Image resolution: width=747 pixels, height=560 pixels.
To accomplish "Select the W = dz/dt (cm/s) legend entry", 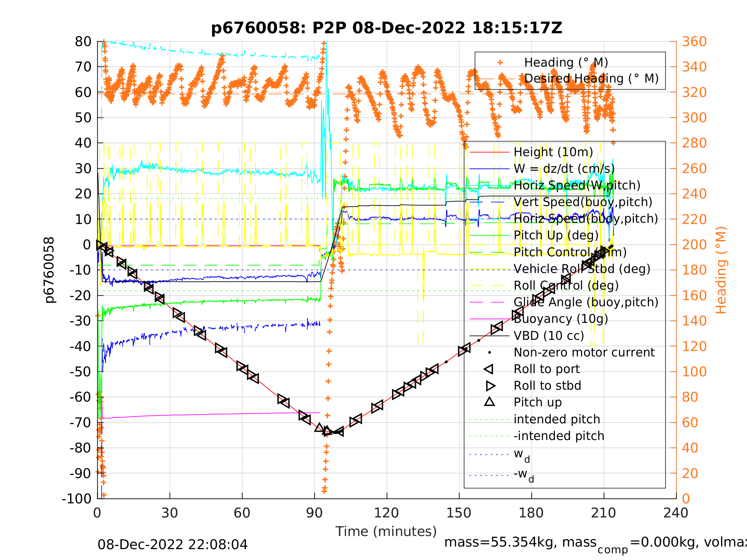I will [x=564, y=169].
